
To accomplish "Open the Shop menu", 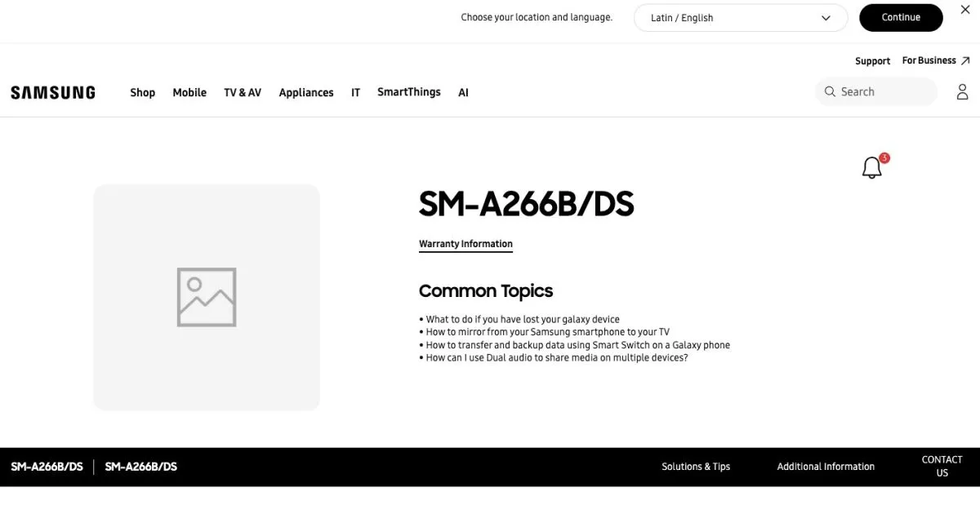I will [x=142, y=93].
